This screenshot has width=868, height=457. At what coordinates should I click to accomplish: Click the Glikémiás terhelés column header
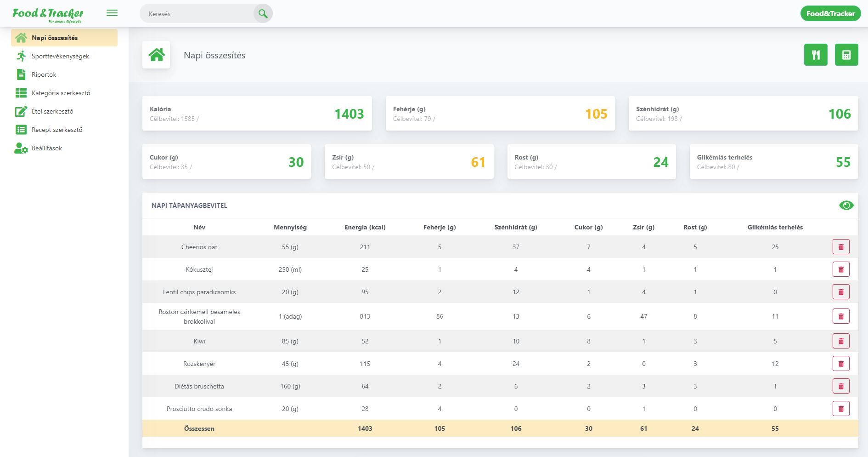point(775,227)
